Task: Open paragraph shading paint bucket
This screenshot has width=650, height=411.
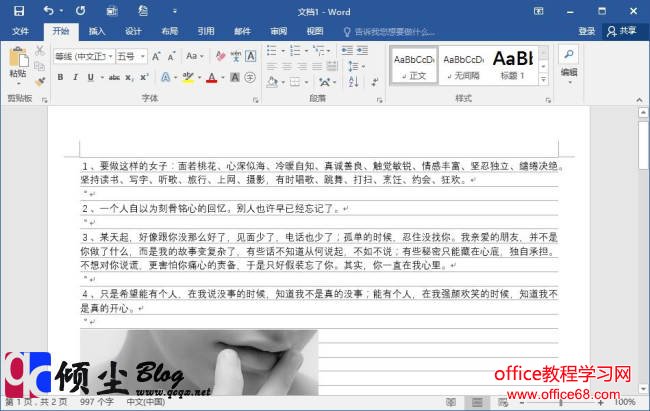Action: pos(272,82)
